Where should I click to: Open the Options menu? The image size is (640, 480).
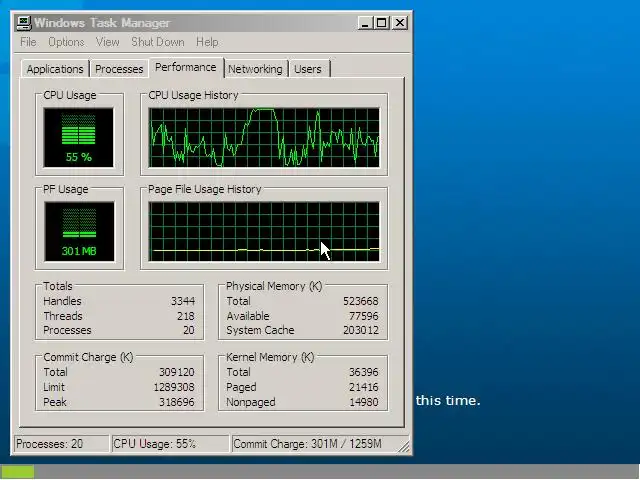tap(66, 42)
